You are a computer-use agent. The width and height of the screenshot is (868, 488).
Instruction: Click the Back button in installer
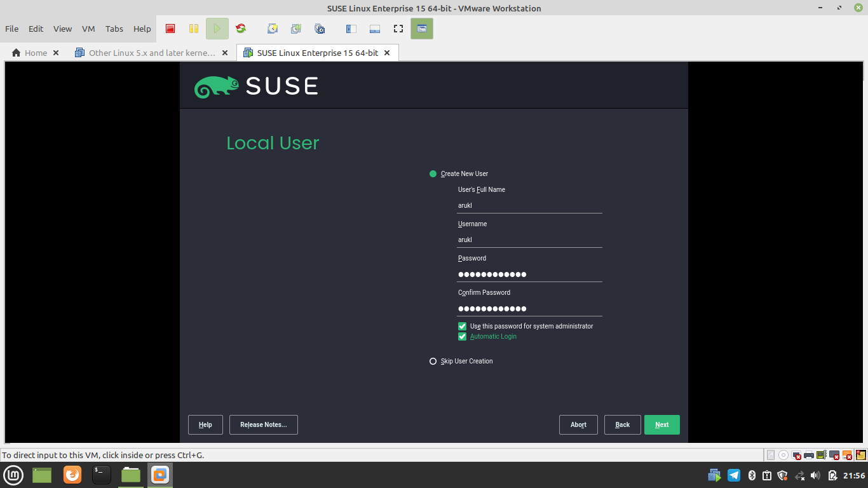(x=623, y=424)
